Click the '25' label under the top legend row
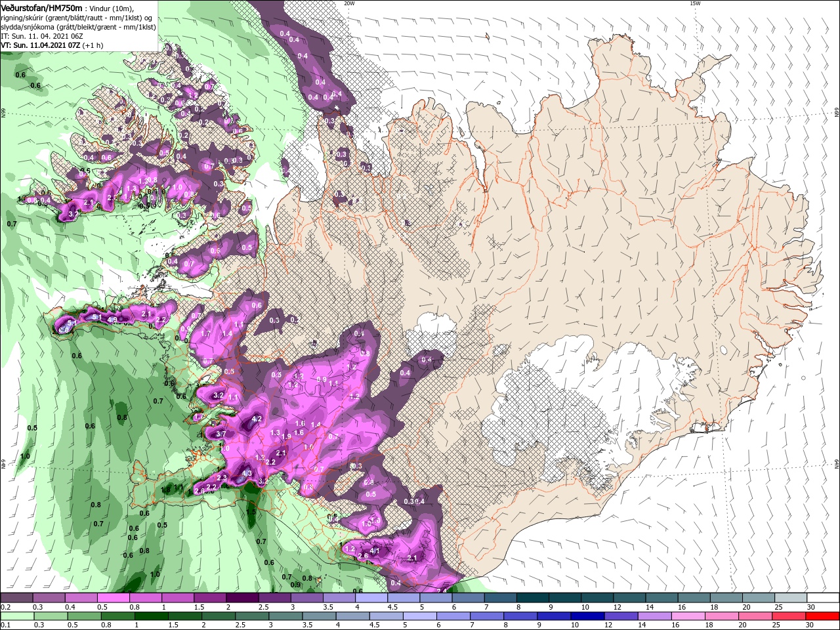Viewport: 840px width, 630px height. 778,607
